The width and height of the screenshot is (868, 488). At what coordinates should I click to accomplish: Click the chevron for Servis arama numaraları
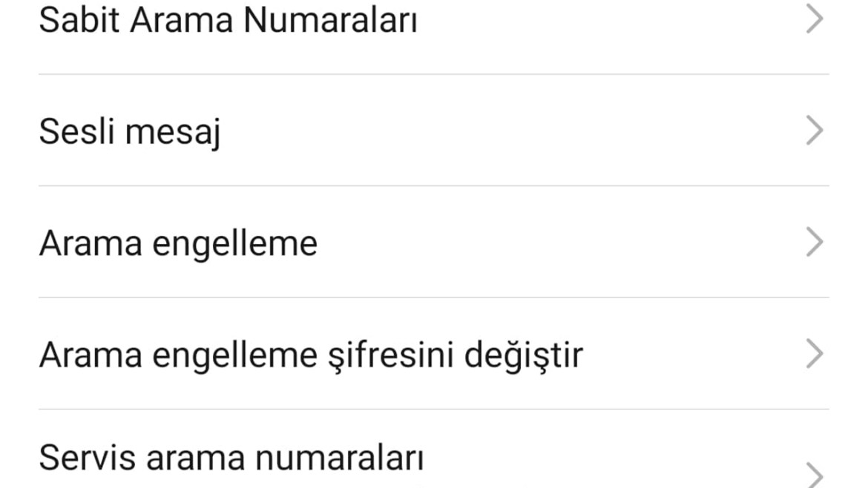click(x=814, y=473)
